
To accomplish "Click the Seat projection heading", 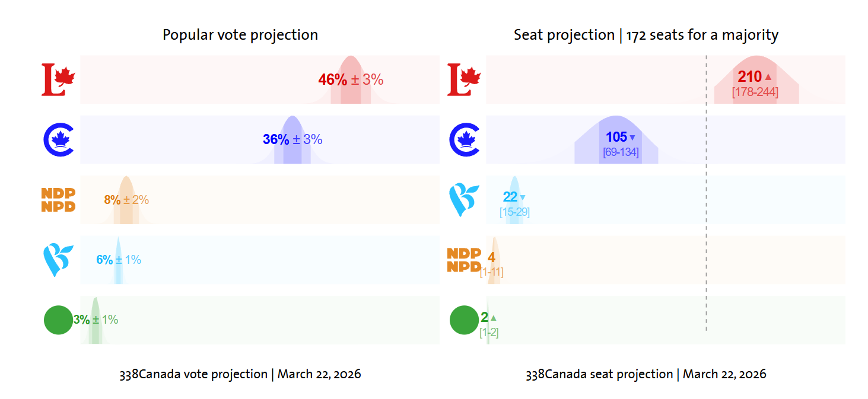I will coord(646,35).
